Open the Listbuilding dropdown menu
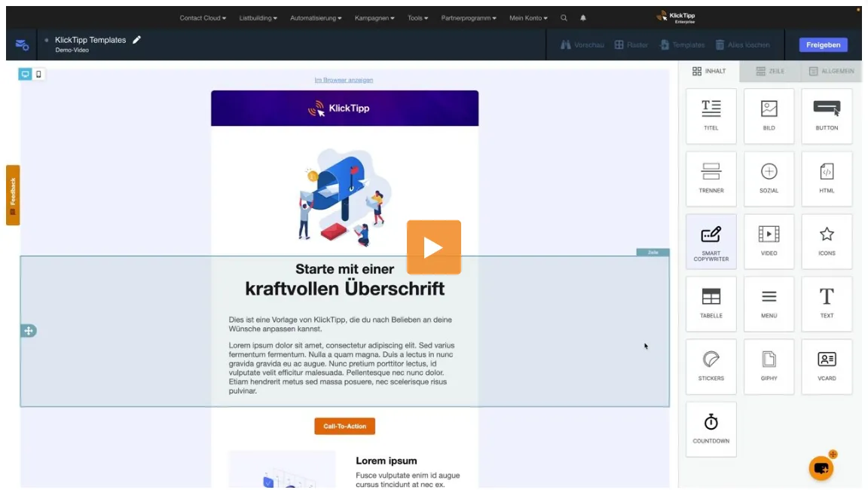 258,18
